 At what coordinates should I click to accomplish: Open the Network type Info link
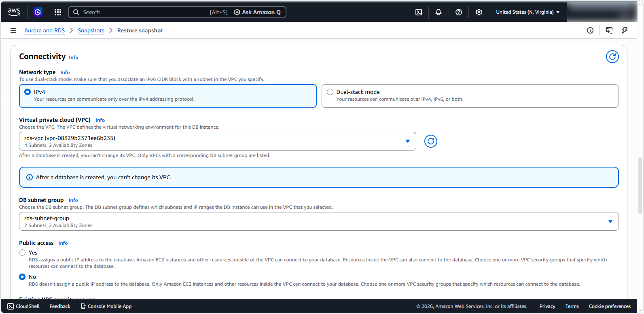(x=65, y=72)
